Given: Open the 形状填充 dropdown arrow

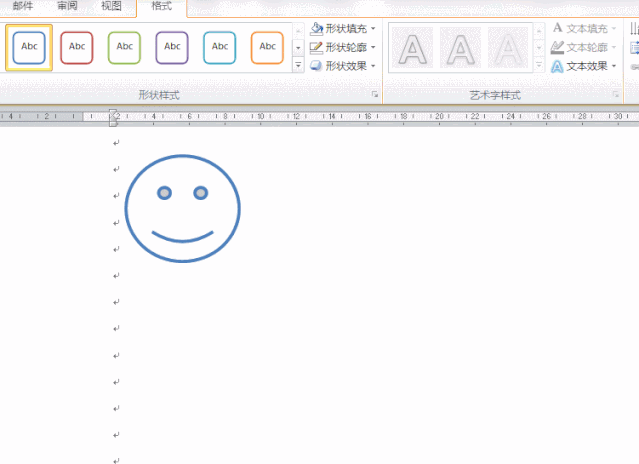Looking at the screenshot, I should click(373, 29).
